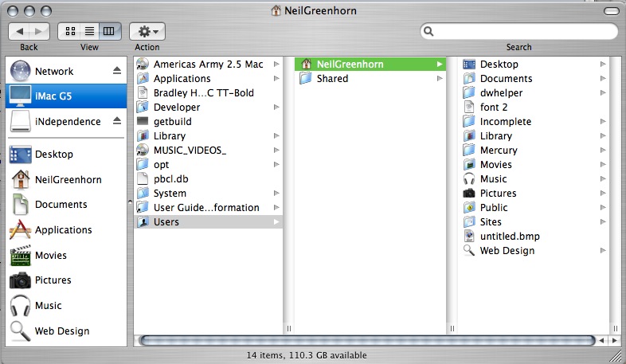Select the MUSIC_VIDEOS_ disc icon
The image size is (626, 364).
142,150
